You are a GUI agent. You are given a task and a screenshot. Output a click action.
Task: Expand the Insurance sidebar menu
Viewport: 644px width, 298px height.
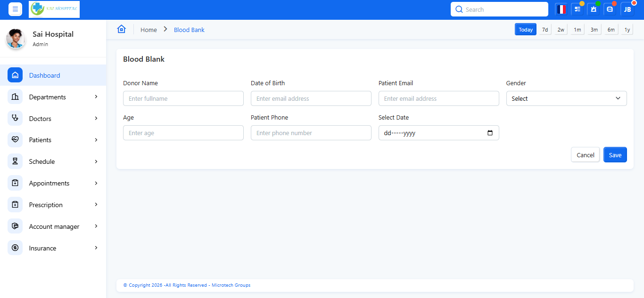(53, 248)
